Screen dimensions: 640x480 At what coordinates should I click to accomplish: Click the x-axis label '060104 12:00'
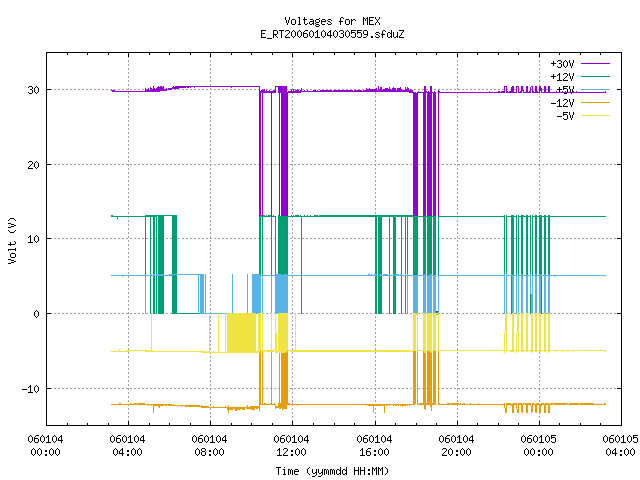[x=291, y=446]
